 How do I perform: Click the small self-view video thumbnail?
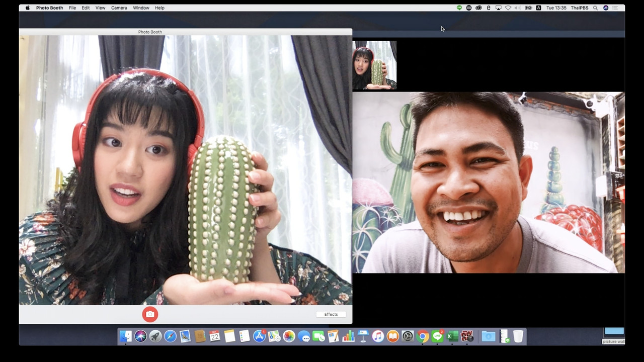click(374, 65)
